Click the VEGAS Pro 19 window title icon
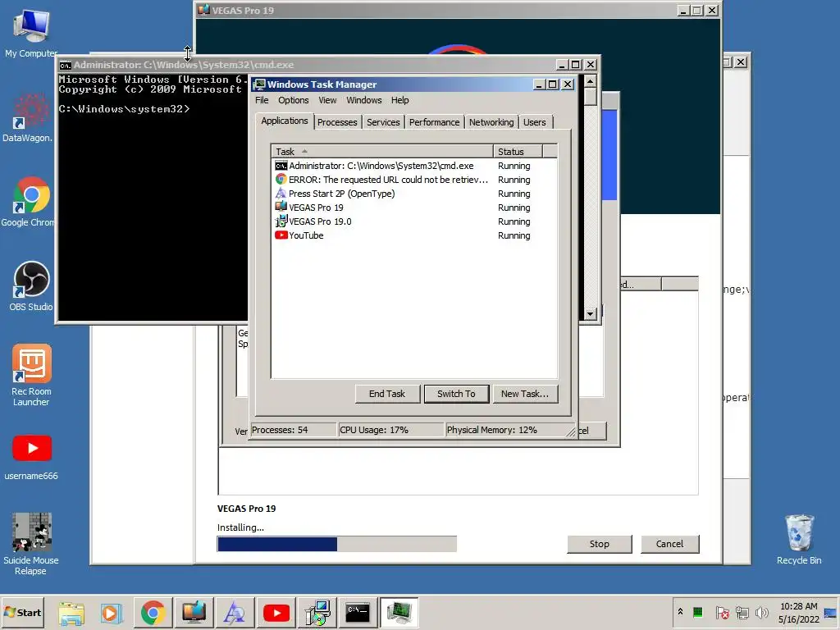 203,10
